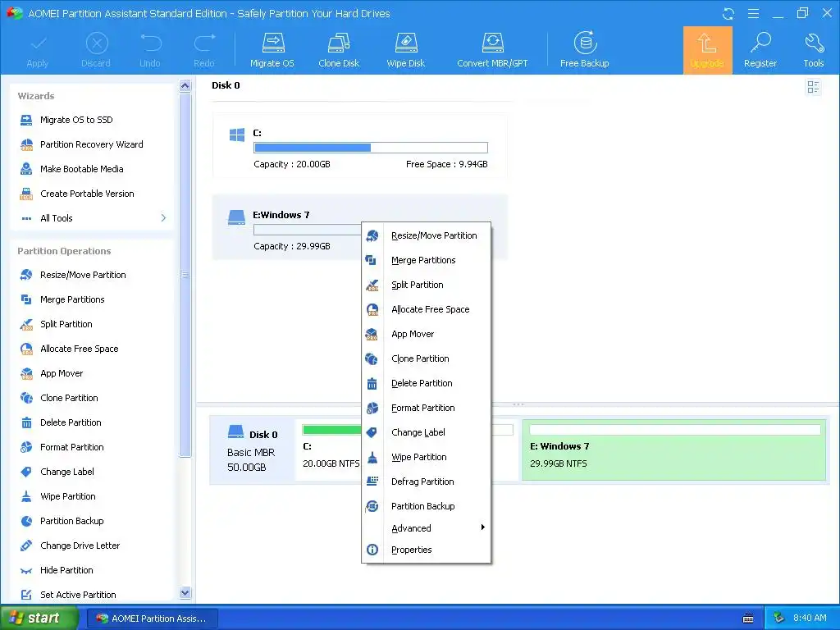The image size is (840, 630).
Task: Switch the disk view layout icon
Action: tap(813, 87)
